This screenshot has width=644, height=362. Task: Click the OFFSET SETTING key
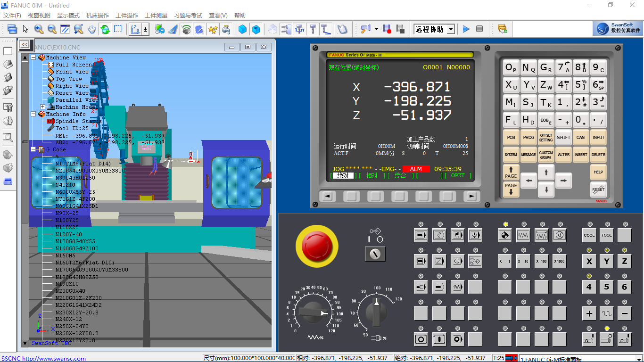546,138
